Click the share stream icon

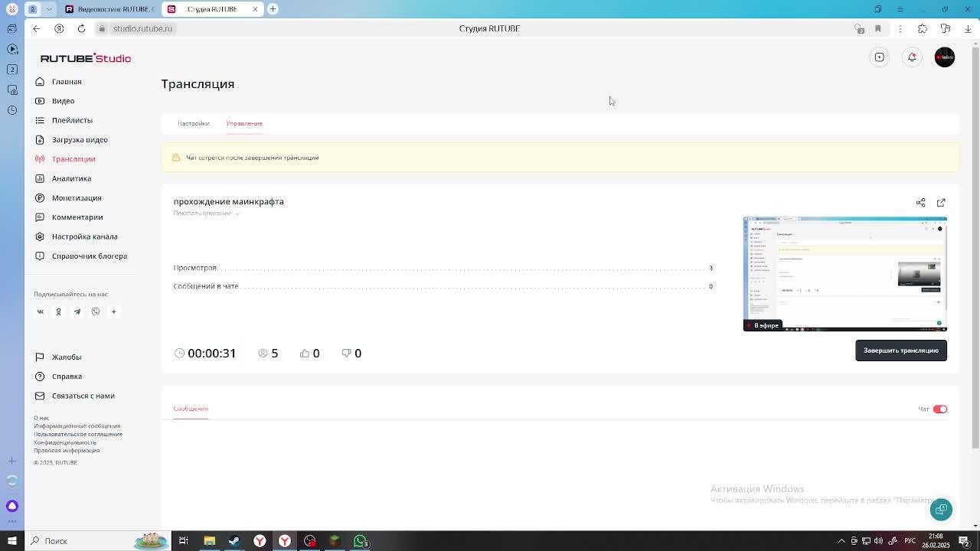(920, 203)
